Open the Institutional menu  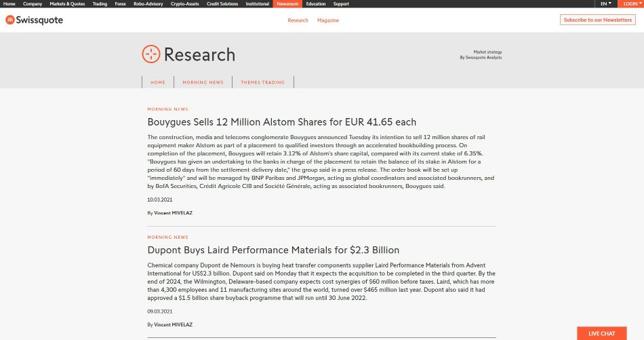[258, 3]
